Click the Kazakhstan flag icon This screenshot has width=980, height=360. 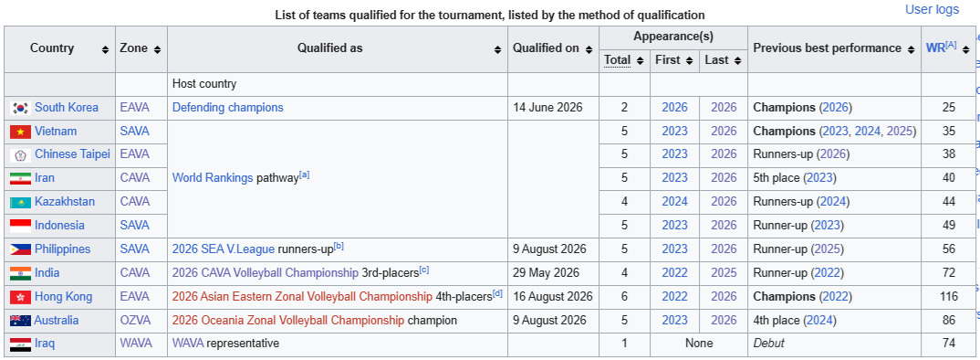coord(21,202)
